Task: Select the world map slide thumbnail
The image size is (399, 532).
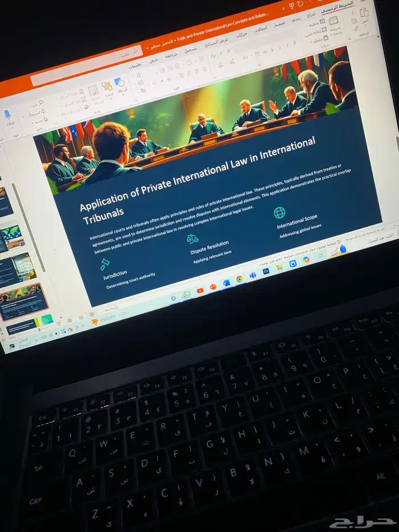Action: [12, 237]
